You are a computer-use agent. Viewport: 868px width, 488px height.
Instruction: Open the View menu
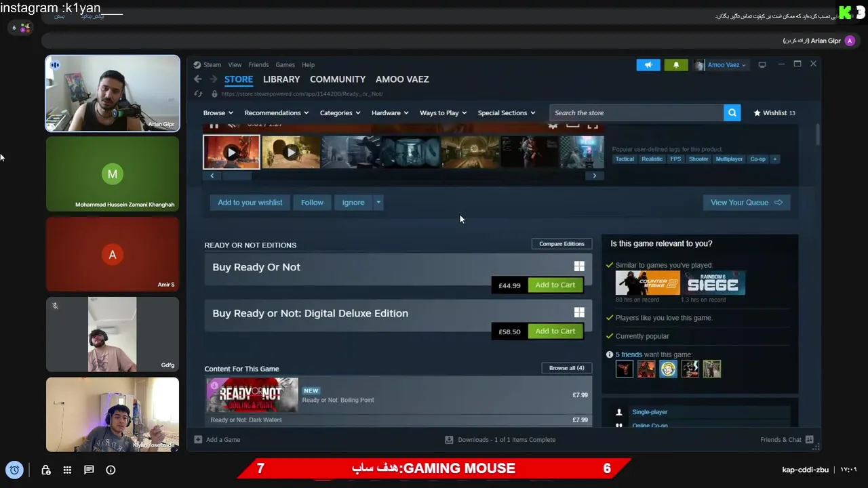pyautogui.click(x=235, y=65)
